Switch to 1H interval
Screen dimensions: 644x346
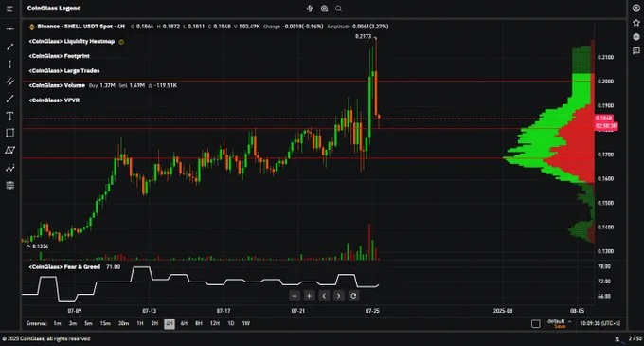[139, 324]
